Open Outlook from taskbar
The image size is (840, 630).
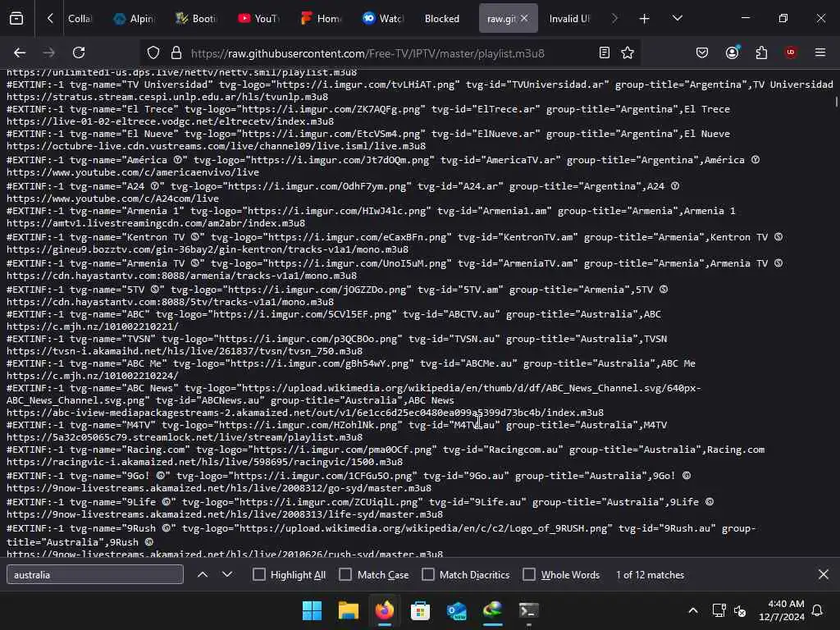click(x=456, y=610)
